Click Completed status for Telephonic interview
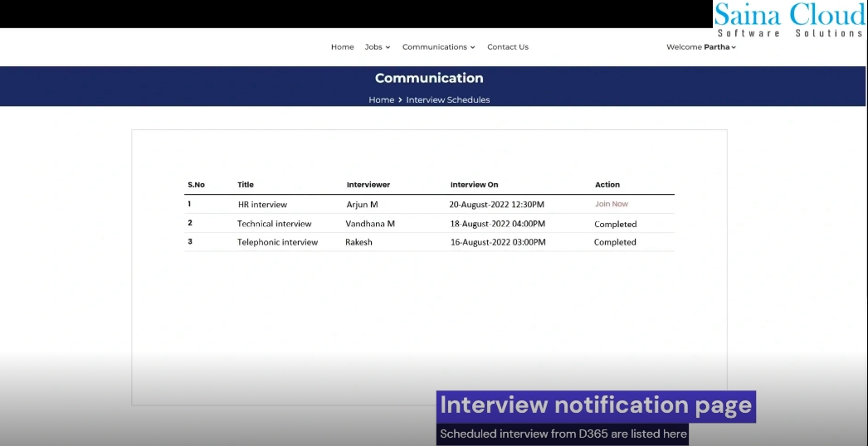This screenshot has width=868, height=446. click(615, 242)
